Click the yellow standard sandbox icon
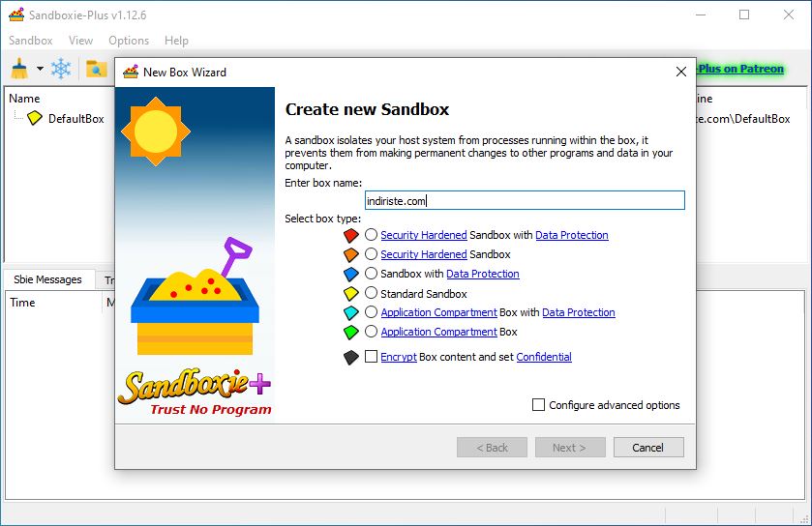Image resolution: width=812 pixels, height=526 pixels. pos(351,294)
